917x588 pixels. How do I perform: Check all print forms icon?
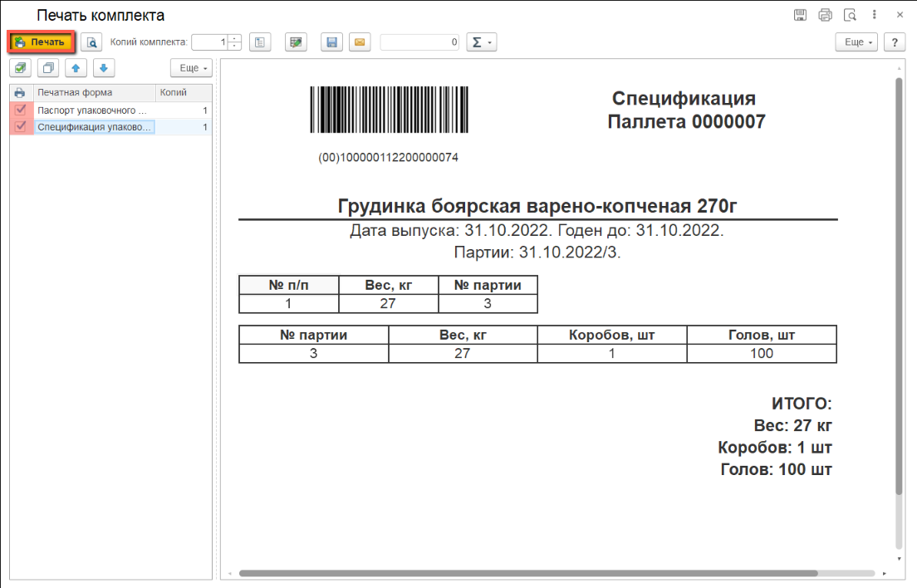[x=21, y=68]
